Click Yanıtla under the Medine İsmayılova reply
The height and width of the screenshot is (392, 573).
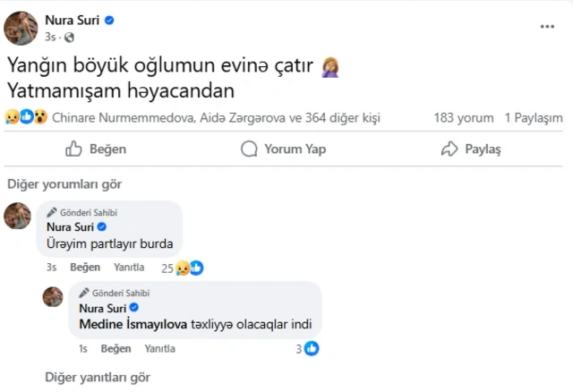[x=160, y=348]
